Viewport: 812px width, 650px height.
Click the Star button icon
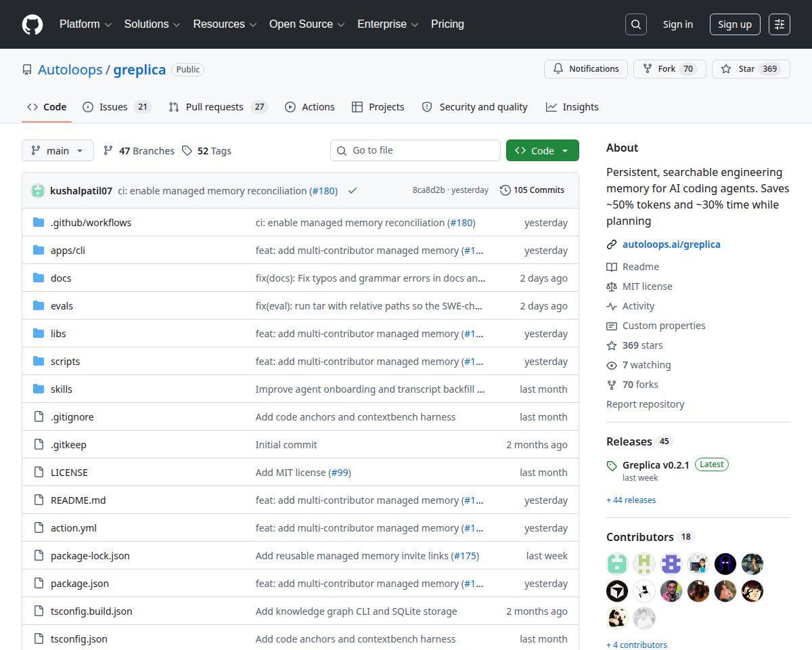(x=726, y=69)
